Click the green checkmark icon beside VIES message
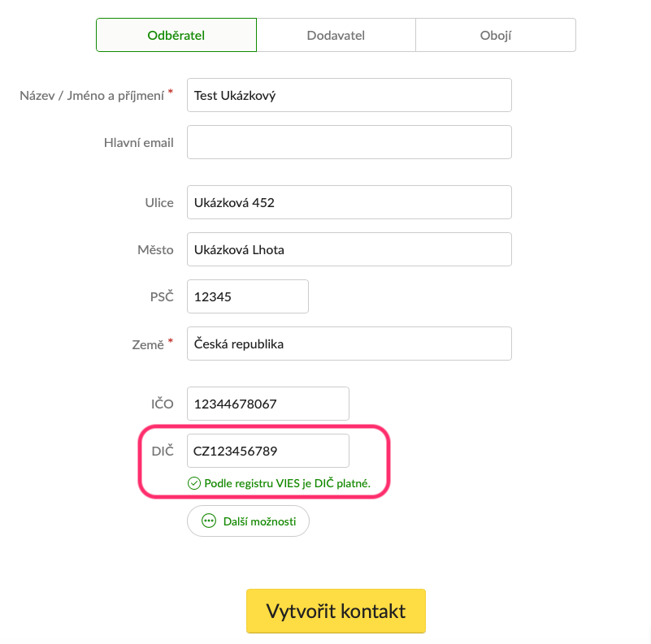This screenshot has width=651, height=644. pos(194,483)
